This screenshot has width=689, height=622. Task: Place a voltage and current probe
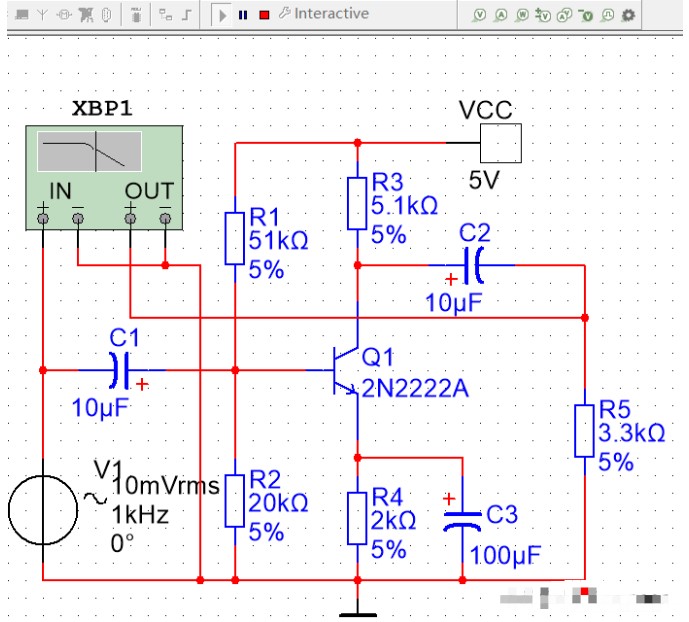564,15
